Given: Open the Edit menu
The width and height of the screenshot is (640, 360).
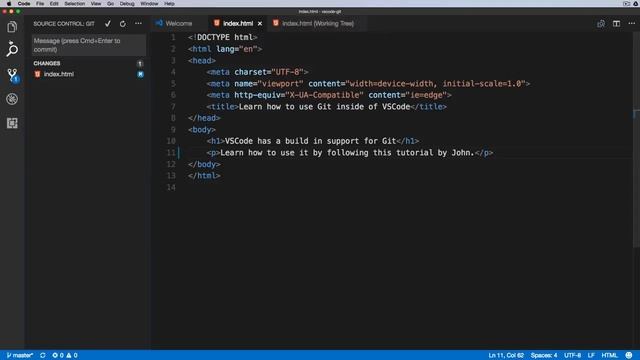Looking at the screenshot, I should (x=54, y=3).
